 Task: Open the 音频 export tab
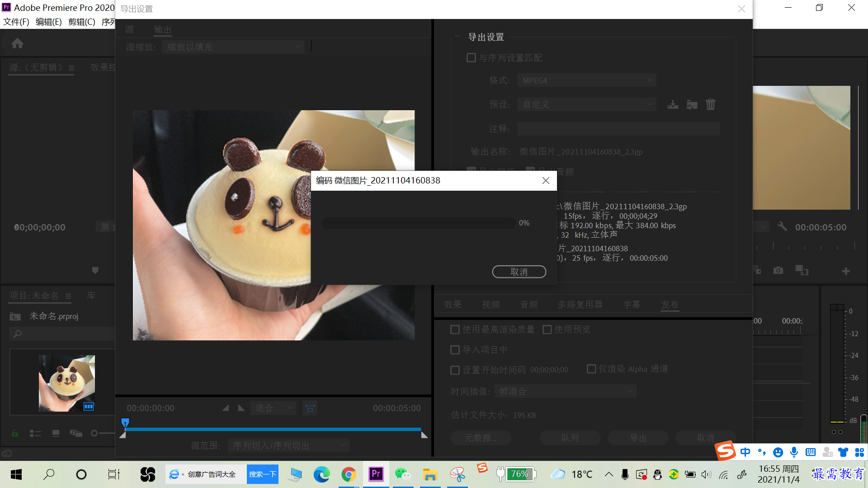[529, 305]
